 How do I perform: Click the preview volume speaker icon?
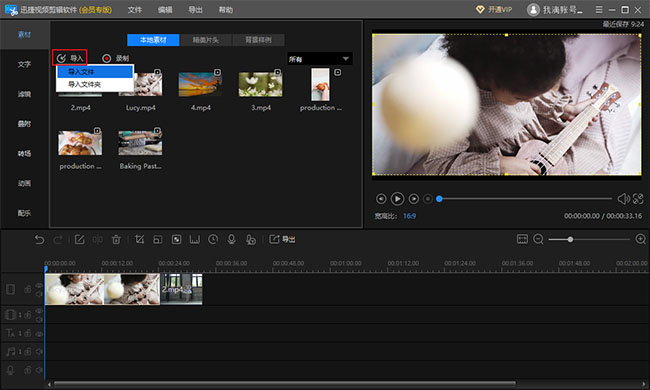[x=623, y=199]
